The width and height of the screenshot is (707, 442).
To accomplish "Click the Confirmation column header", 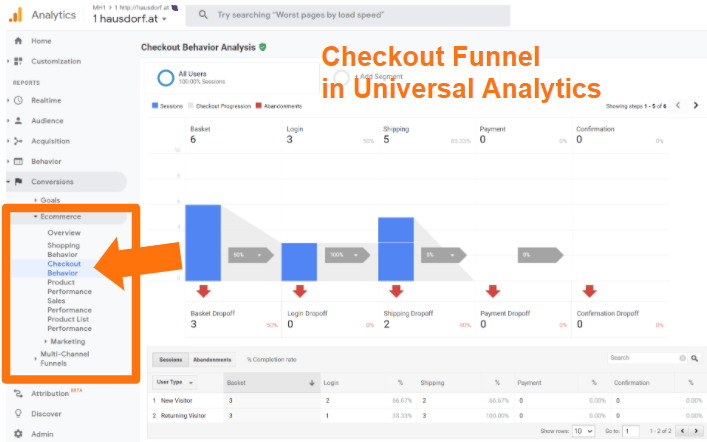I will coord(631,382).
